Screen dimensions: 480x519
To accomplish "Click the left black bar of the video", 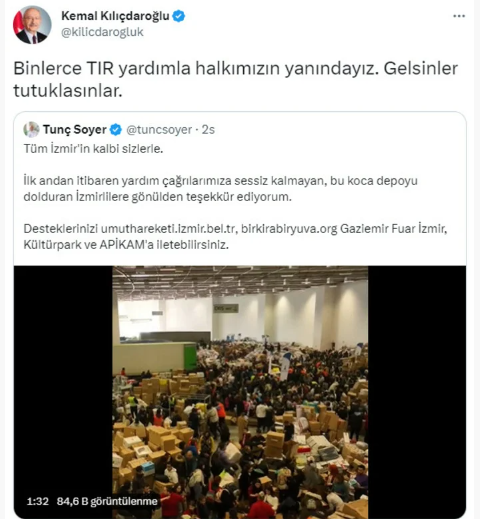I will tap(63, 392).
